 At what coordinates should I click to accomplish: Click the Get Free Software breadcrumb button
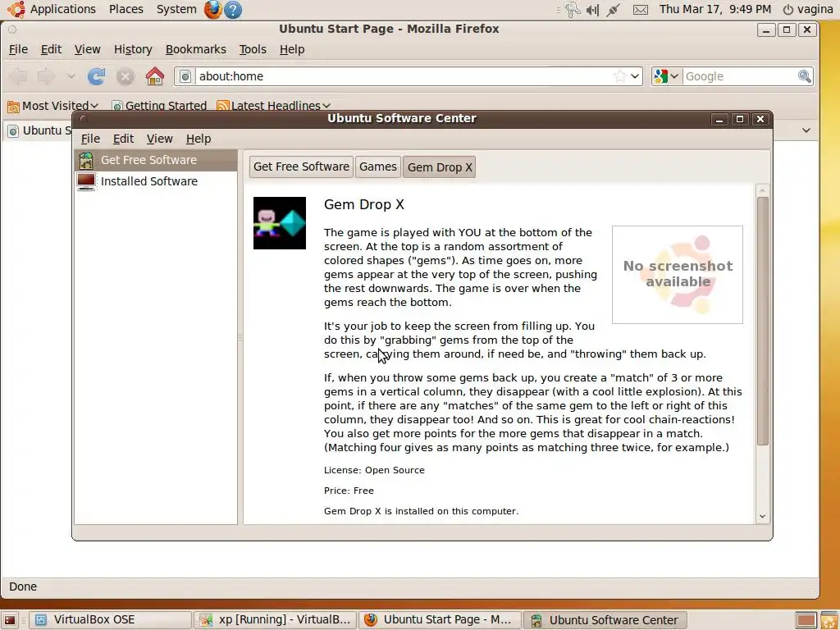[x=301, y=167]
